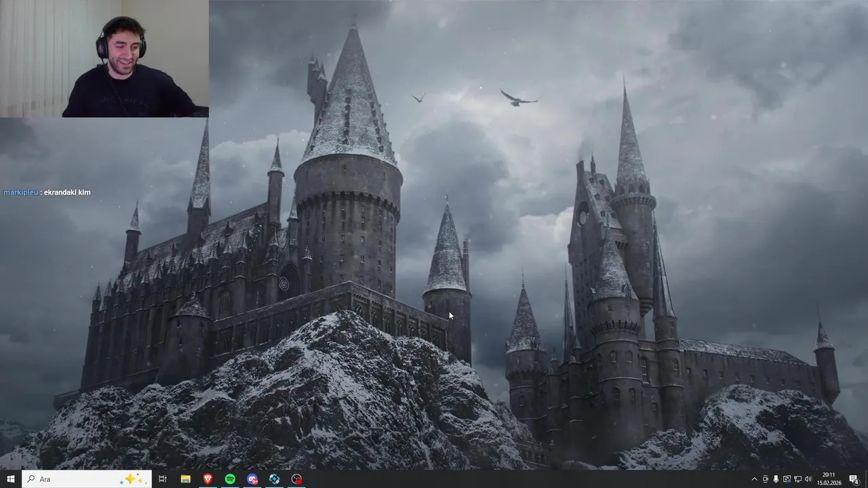This screenshot has height=488, width=868.
Task: Open the Windows Start menu
Action: (10, 479)
